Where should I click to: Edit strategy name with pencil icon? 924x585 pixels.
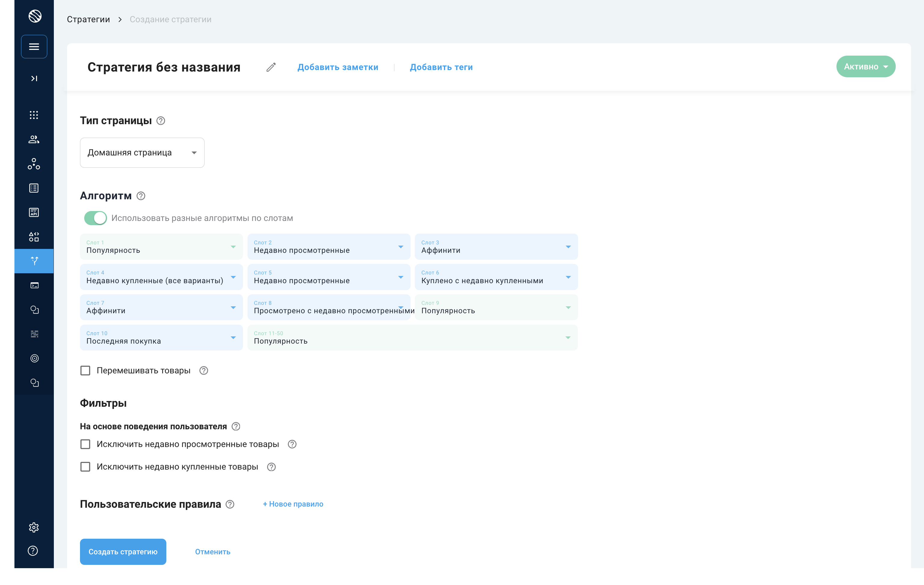[271, 67]
